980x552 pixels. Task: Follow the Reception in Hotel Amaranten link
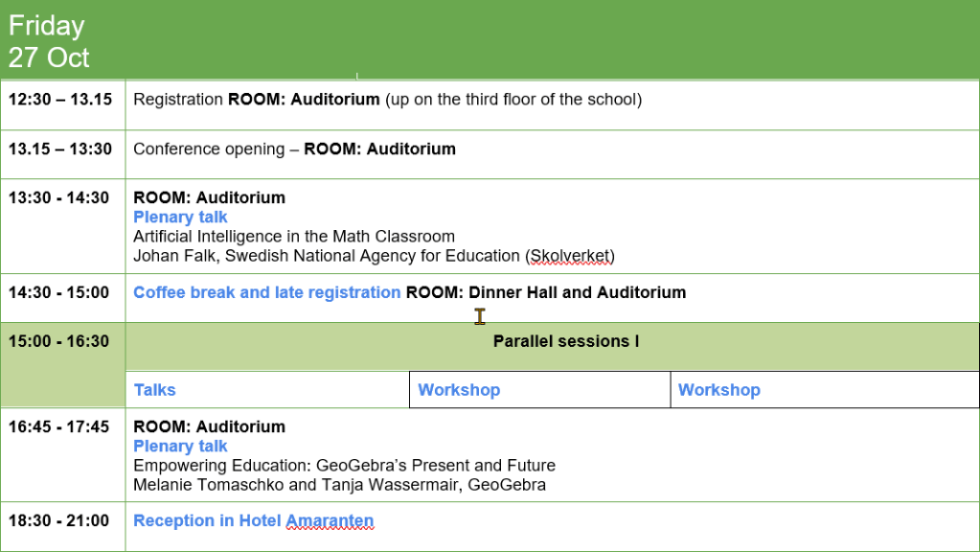253,521
